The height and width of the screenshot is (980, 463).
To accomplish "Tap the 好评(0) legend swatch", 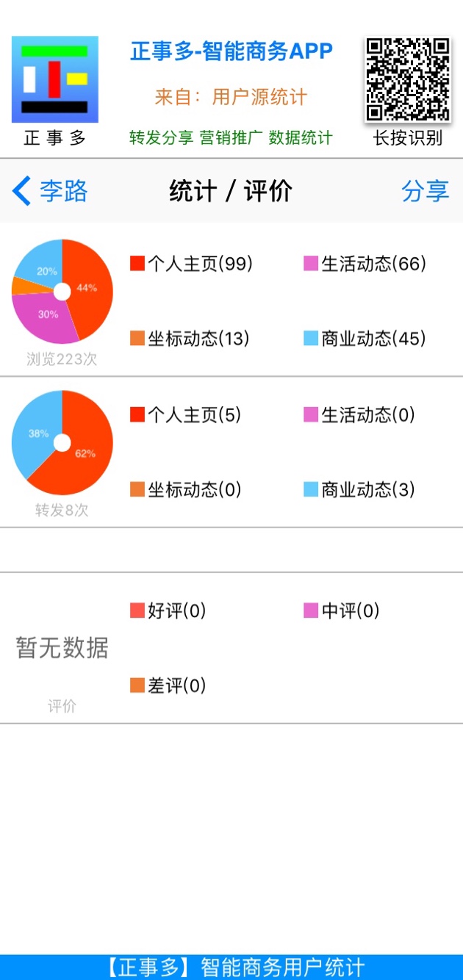I will tap(137, 610).
